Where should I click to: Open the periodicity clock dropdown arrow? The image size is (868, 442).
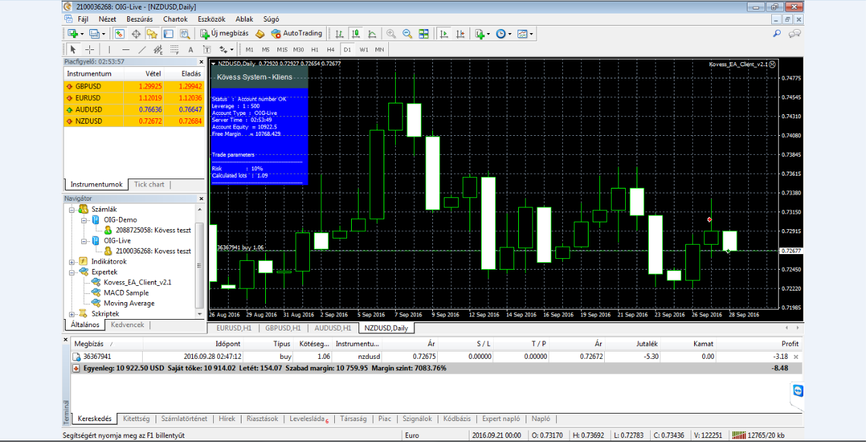[x=509, y=34]
